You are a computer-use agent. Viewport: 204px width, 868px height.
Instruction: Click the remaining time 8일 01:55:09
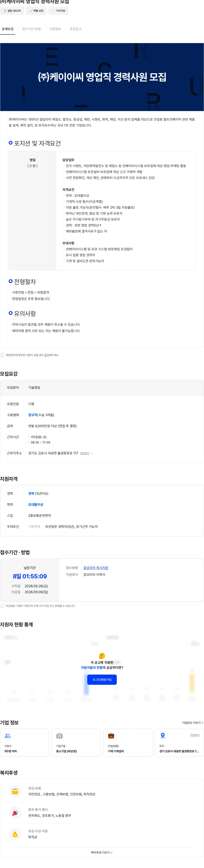tap(30, 576)
